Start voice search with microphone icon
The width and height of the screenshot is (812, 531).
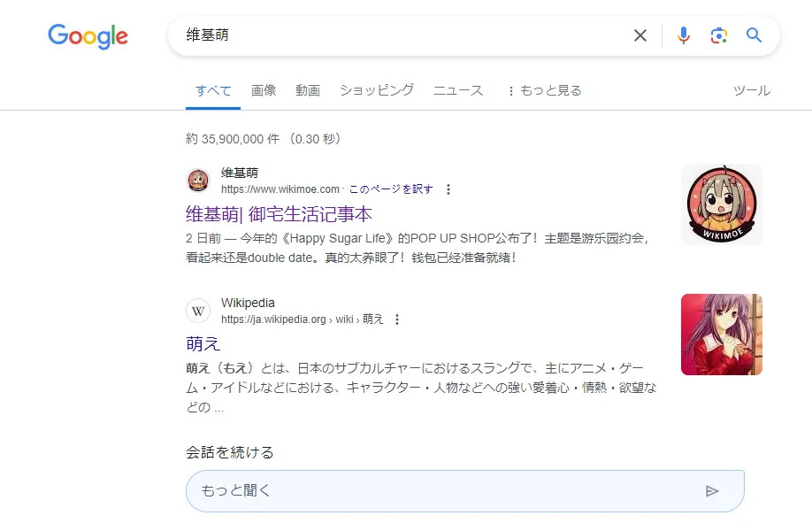pos(683,35)
